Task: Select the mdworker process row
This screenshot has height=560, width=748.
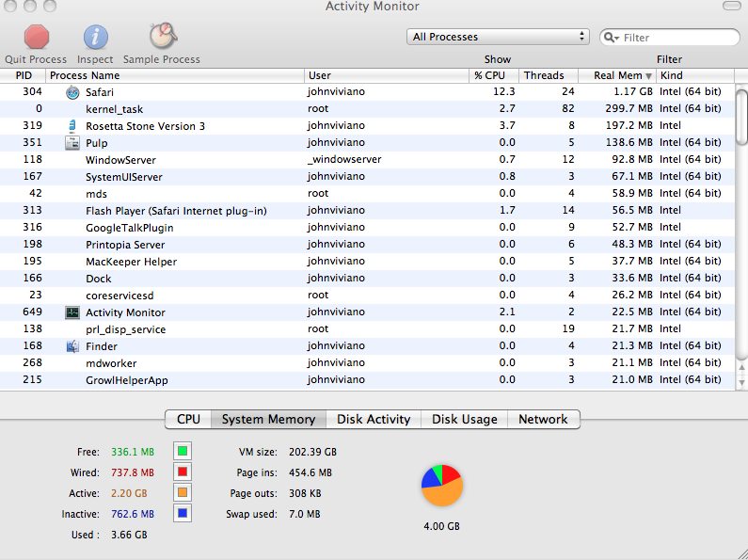Action: point(367,363)
